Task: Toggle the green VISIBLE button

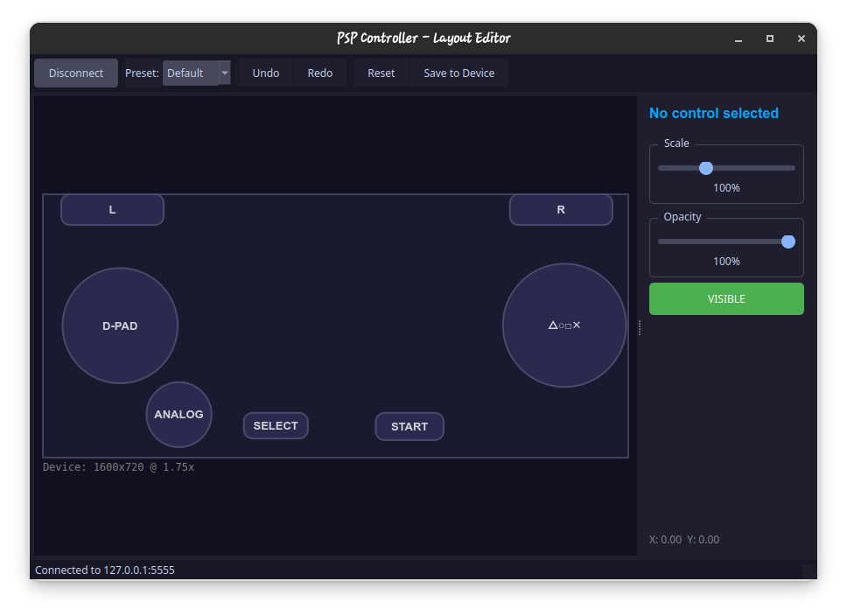Action: pos(726,299)
